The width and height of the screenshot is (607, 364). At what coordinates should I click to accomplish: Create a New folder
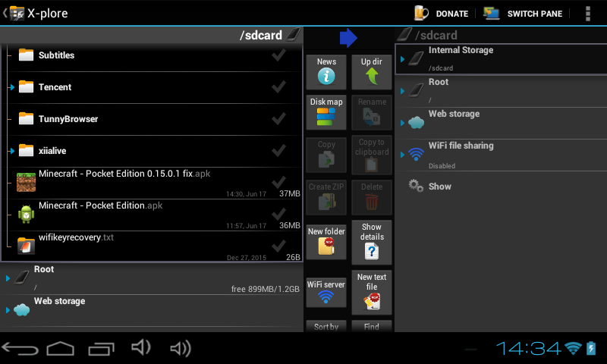(326, 242)
